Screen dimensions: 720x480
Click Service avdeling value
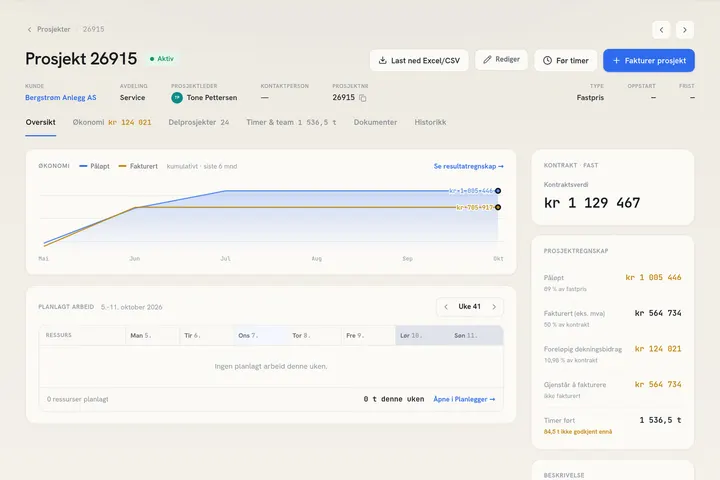132,97
